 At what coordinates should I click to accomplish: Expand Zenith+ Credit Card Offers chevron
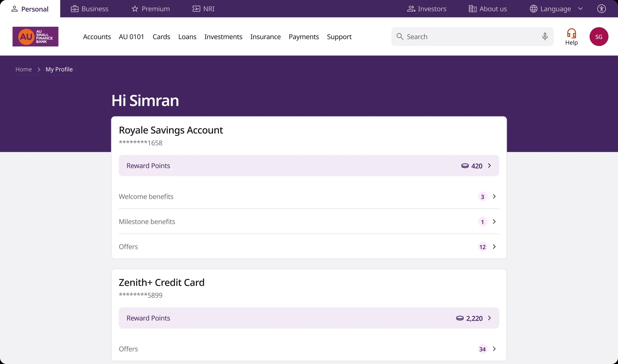point(494,349)
